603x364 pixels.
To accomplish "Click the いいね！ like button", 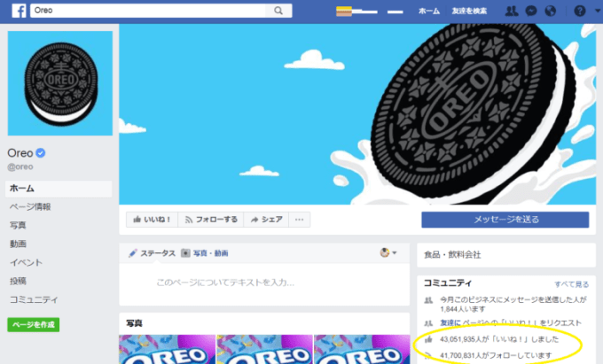I will coord(152,220).
